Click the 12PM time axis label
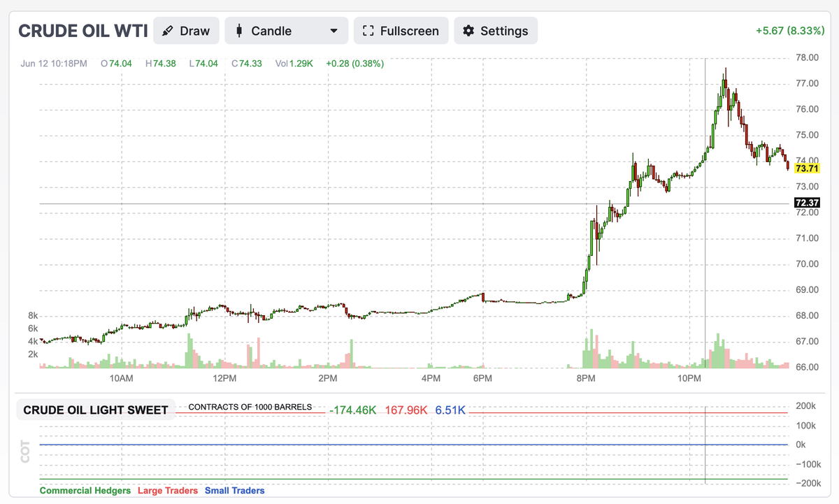This screenshot has height=504, width=839. (224, 378)
